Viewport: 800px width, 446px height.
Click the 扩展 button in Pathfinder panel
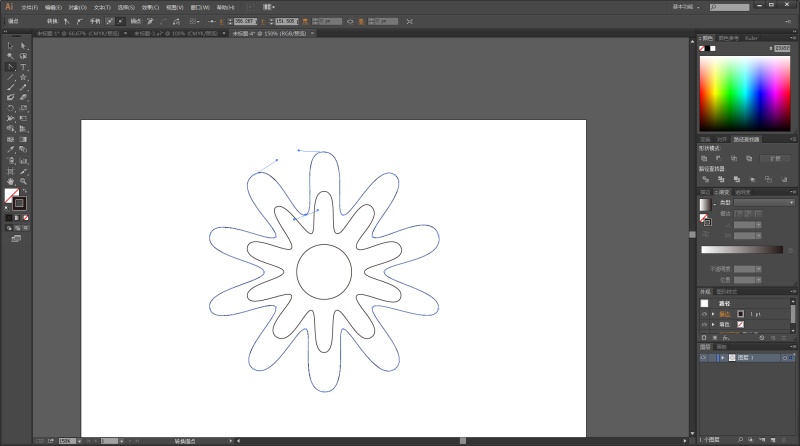click(775, 158)
